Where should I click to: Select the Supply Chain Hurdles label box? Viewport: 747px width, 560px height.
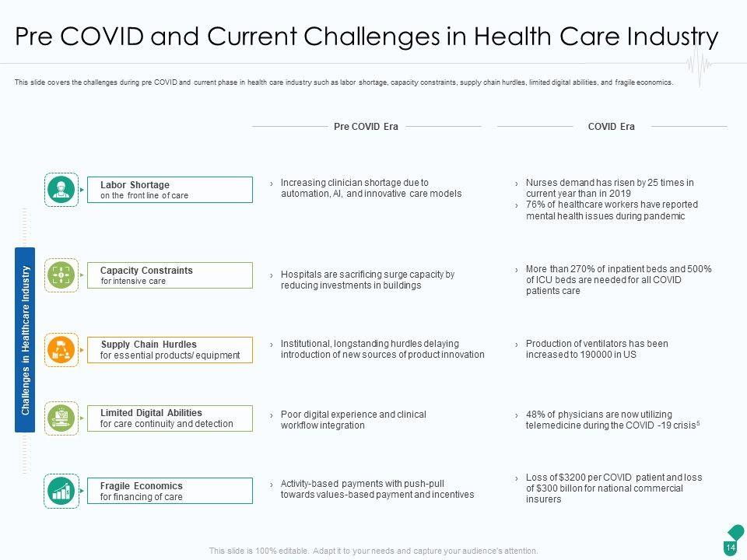click(170, 350)
